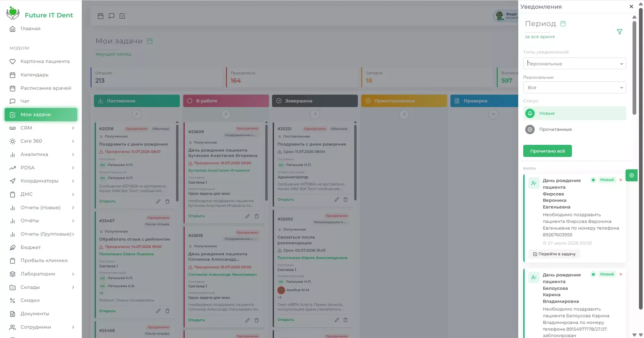Open the Персональные filter dropdown showing Все

(x=574, y=87)
